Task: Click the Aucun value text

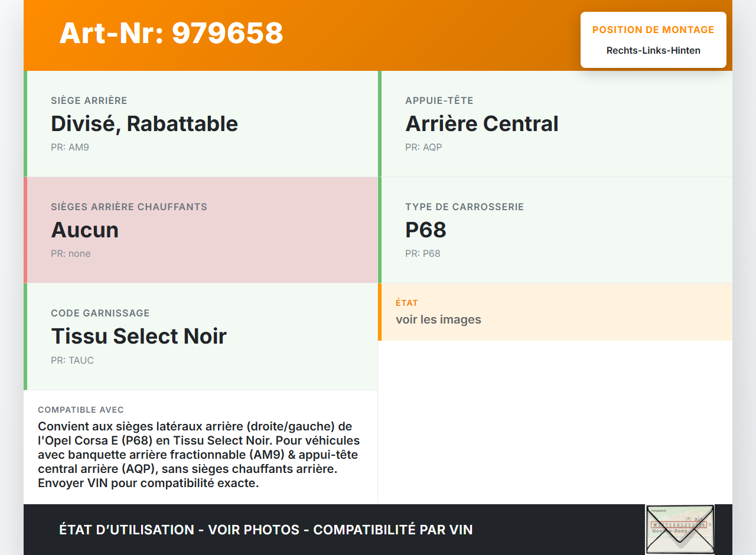Action: point(85,230)
